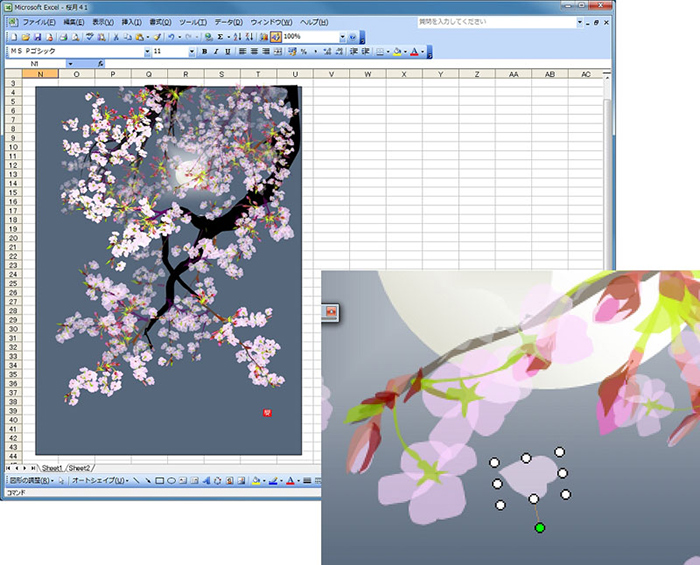This screenshot has width=700, height=565.
Task: Switch to the Sheet2 tab
Action: click(79, 468)
